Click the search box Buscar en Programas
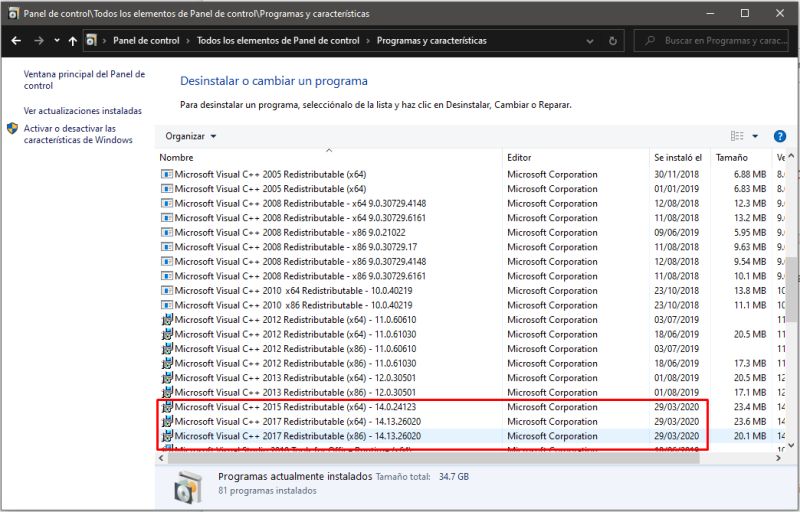 click(713, 41)
